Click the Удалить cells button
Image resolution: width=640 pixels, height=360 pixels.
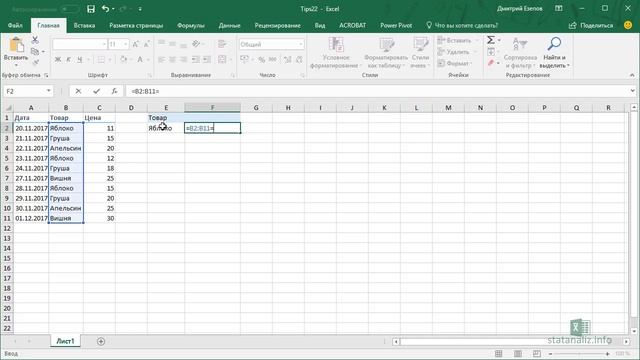tap(453, 52)
